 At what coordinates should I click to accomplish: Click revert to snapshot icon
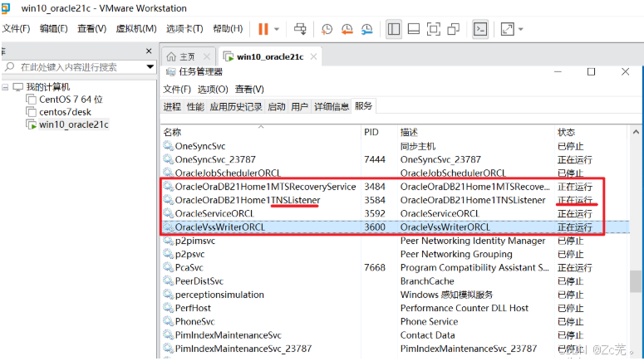click(347, 29)
